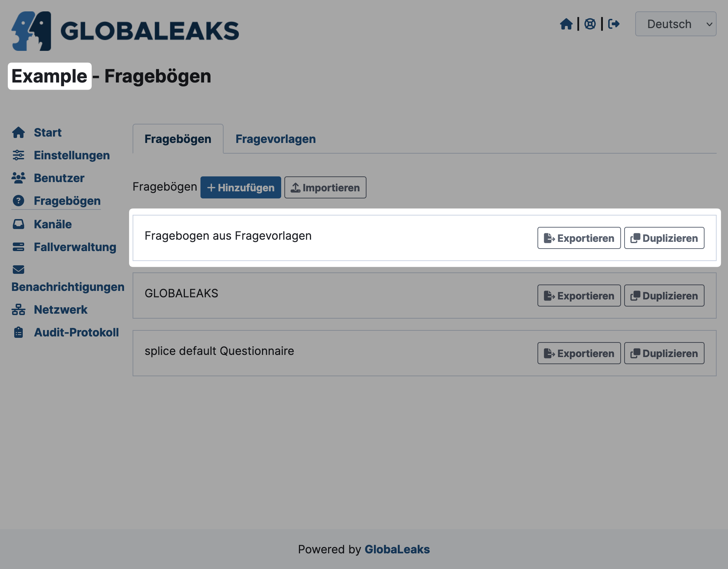Click the Benutzer users icon
Viewport: 728px width, 569px height.
coord(18,178)
